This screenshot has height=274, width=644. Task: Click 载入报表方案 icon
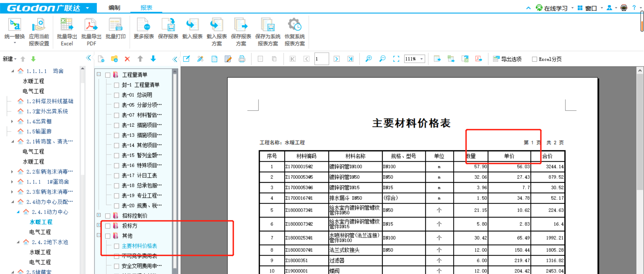(x=216, y=25)
